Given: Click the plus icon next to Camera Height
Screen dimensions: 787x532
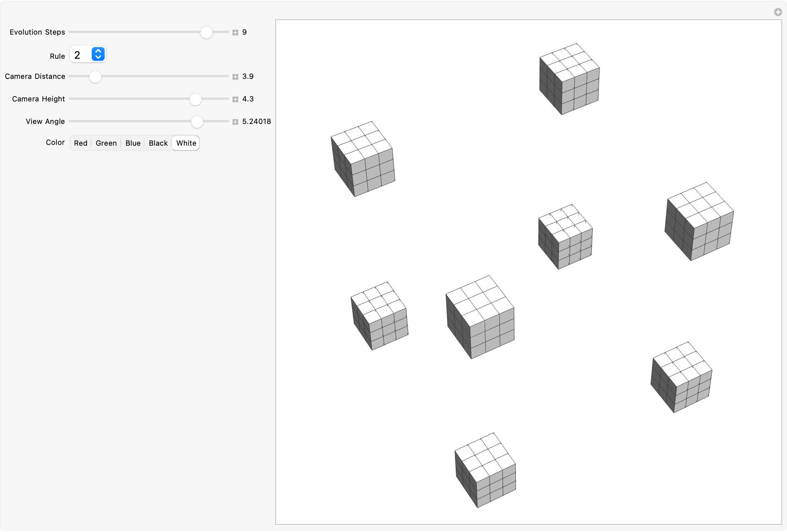Looking at the screenshot, I should [235, 99].
